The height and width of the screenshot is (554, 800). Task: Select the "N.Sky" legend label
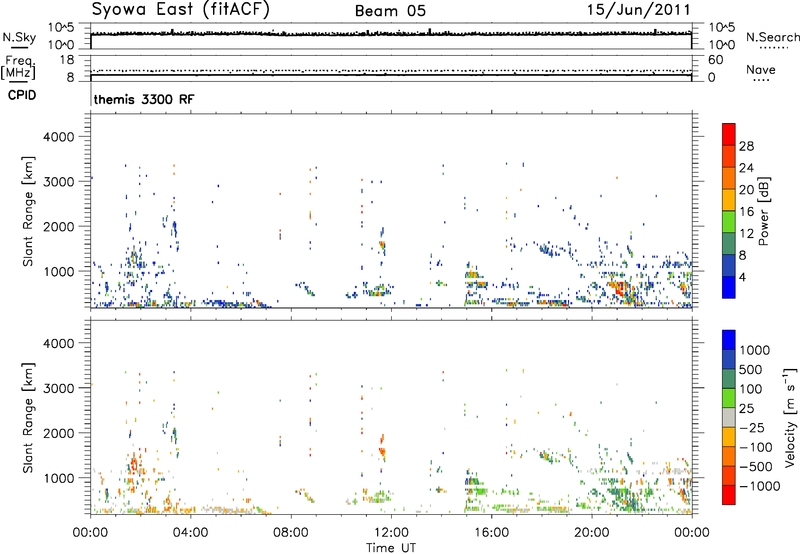click(x=19, y=37)
